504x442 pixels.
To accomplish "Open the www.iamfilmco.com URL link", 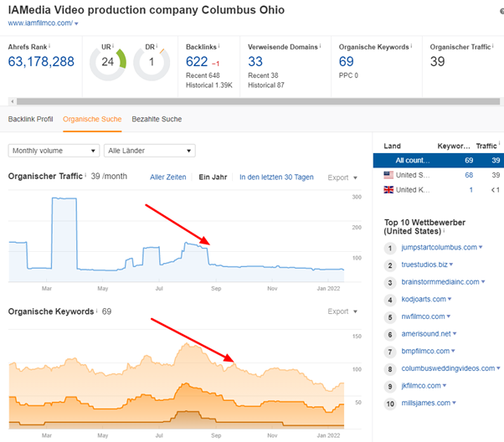I will 40,23.
